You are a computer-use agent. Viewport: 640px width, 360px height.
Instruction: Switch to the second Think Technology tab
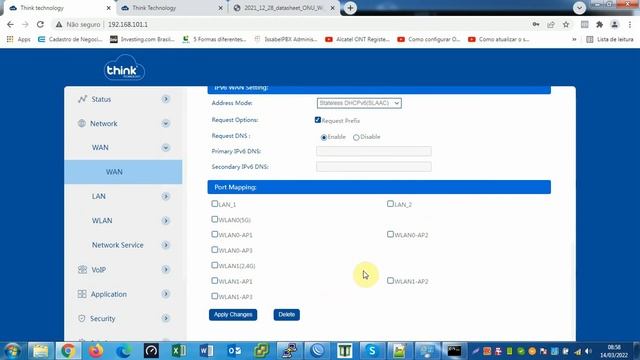click(x=171, y=8)
